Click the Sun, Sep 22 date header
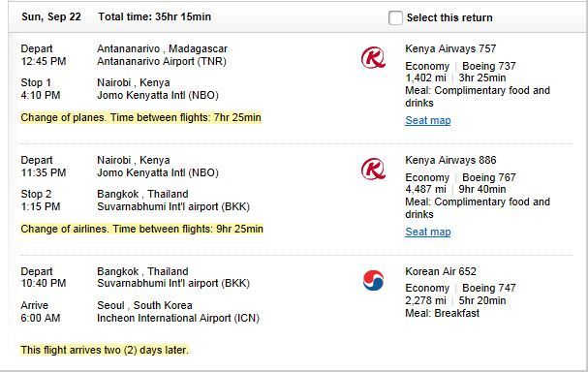This screenshot has width=588, height=372. click(51, 16)
